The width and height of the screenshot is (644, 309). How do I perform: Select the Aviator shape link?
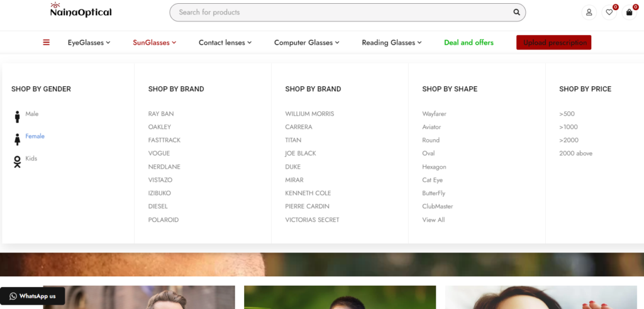(431, 127)
